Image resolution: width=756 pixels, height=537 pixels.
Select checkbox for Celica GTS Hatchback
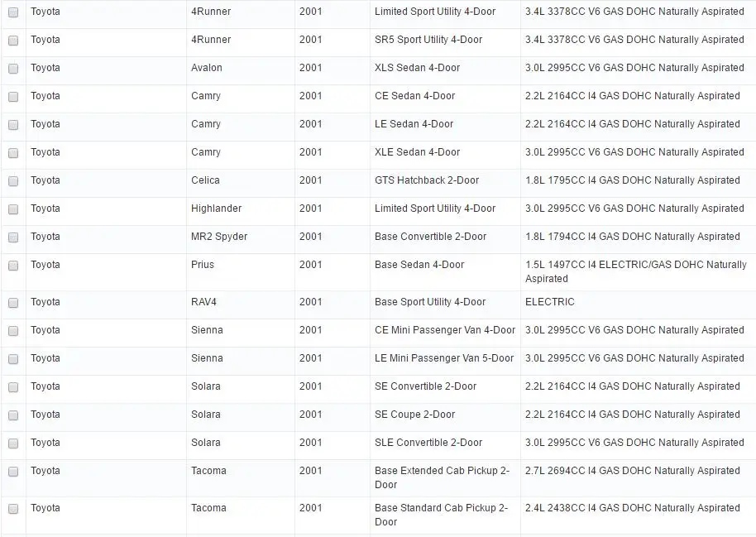[13, 180]
